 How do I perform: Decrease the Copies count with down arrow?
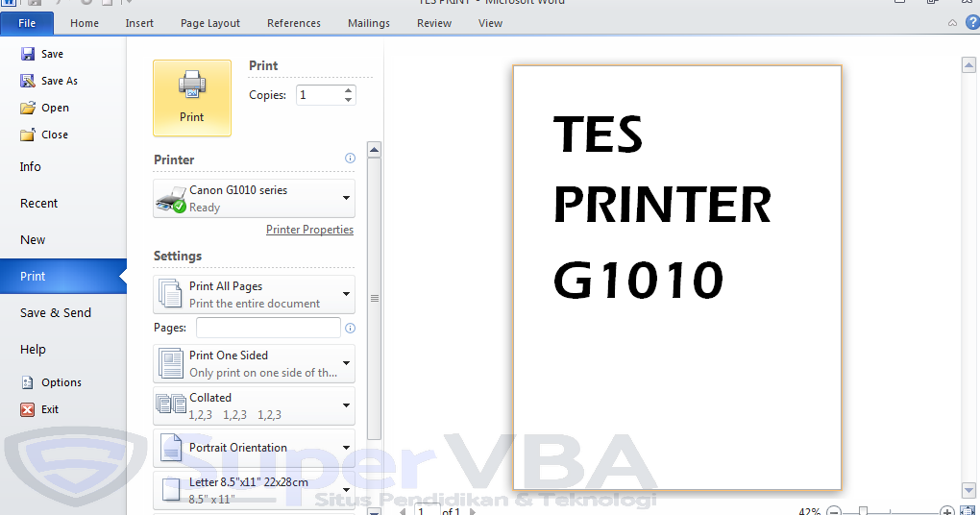click(348, 99)
